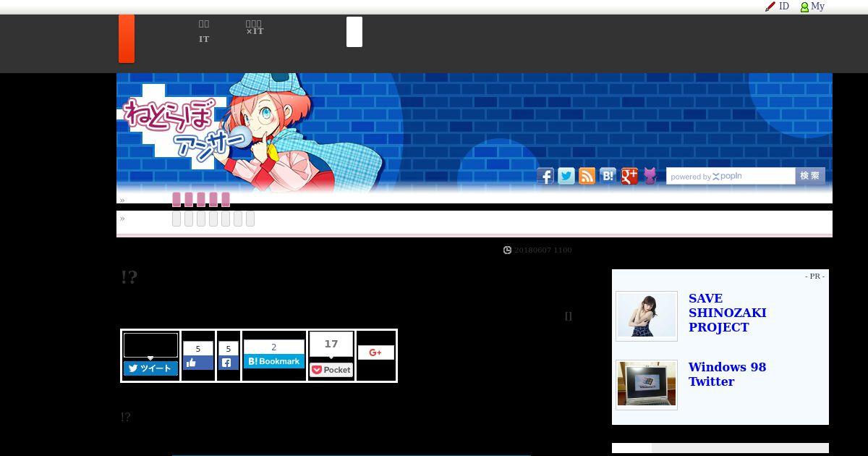The width and height of the screenshot is (868, 456).
Task: Select the IT item in the top navigation
Action: (204, 39)
